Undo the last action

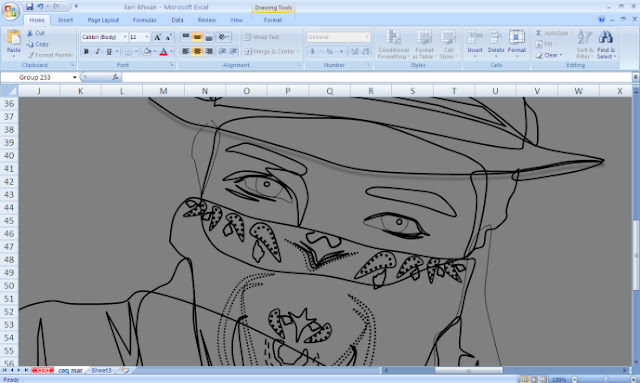[x=40, y=7]
